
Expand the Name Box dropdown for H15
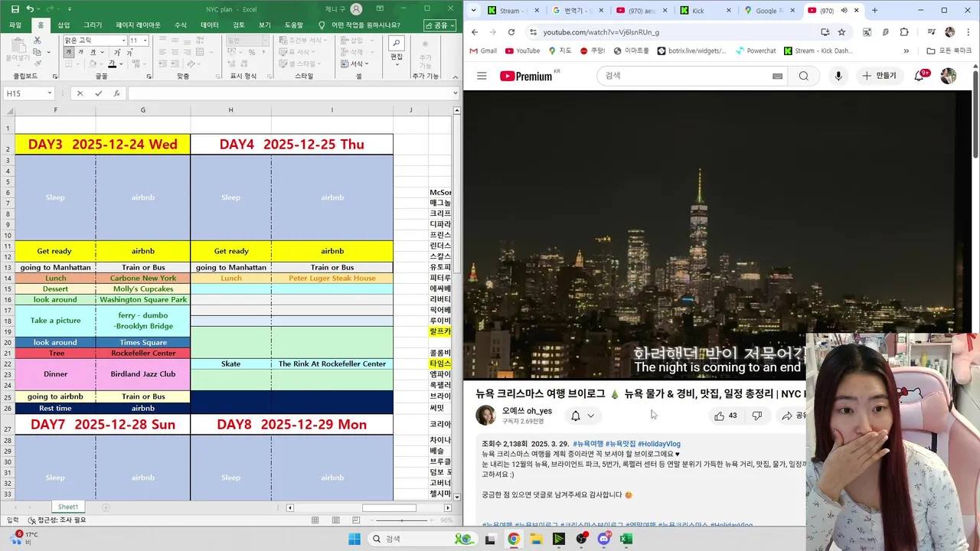[x=50, y=93]
